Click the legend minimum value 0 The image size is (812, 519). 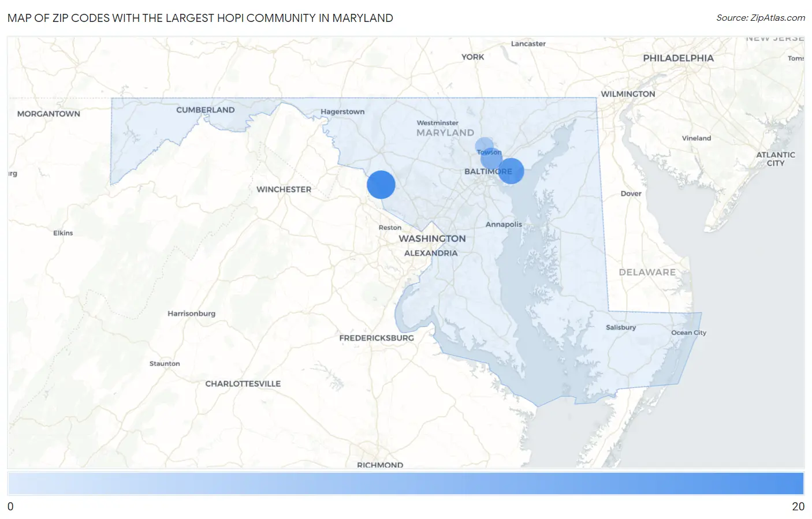click(x=10, y=506)
